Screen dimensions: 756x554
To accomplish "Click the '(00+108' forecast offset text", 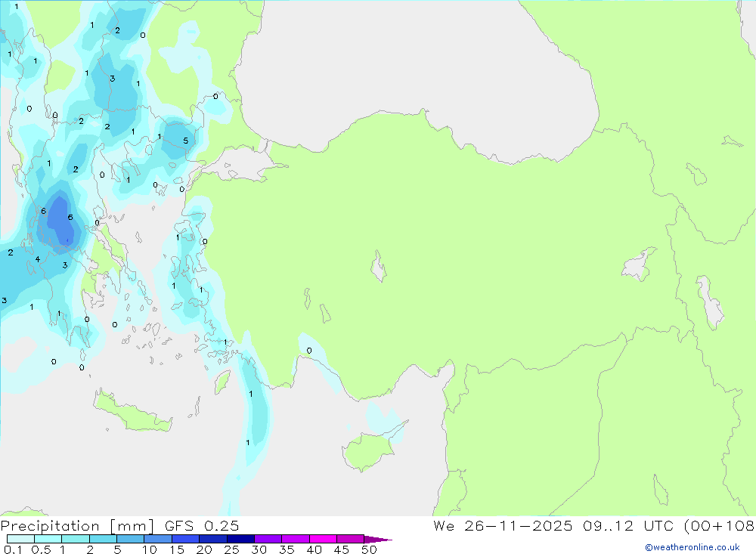I will coord(720,526).
